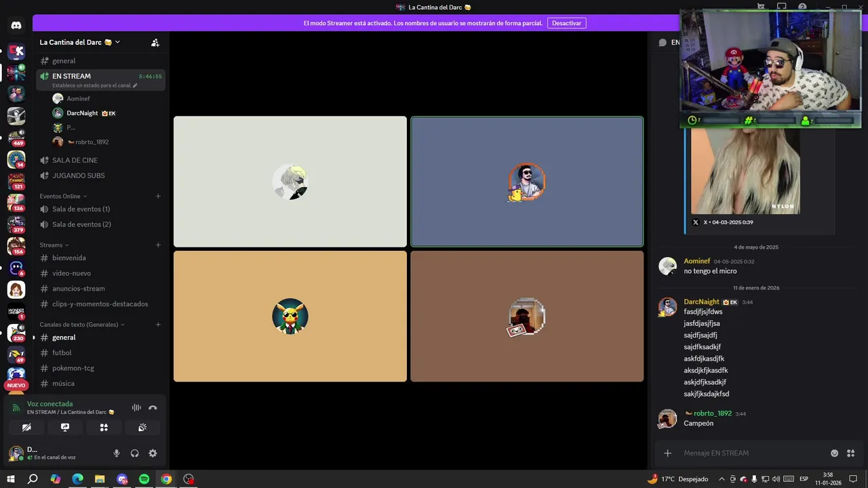Click the invite members icon beside server name

point(155,42)
